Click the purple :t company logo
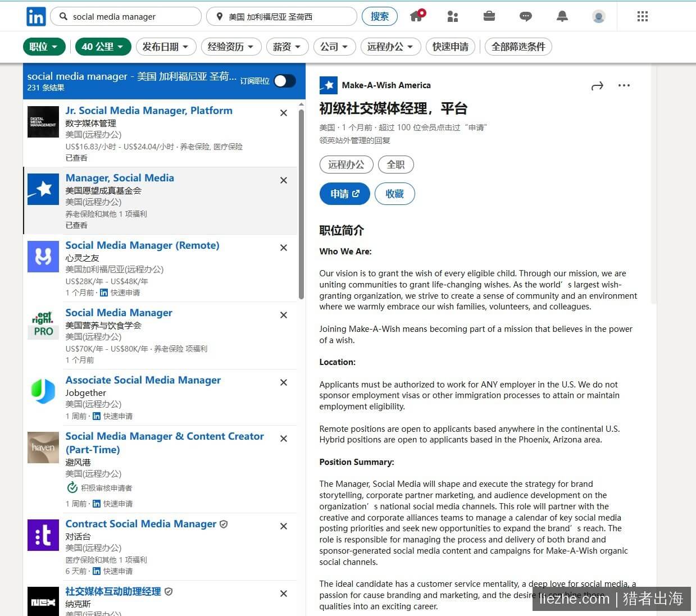The height and width of the screenshot is (616, 696). click(43, 535)
